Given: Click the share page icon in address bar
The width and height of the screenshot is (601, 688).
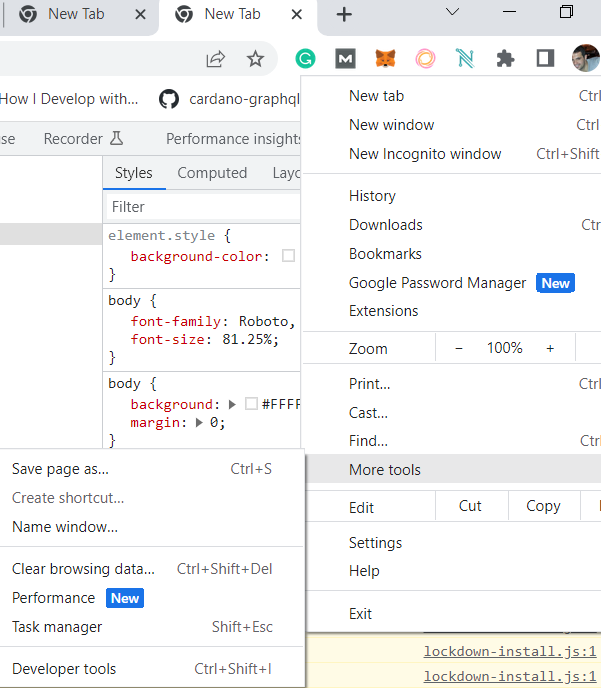Looking at the screenshot, I should pyautogui.click(x=215, y=59).
